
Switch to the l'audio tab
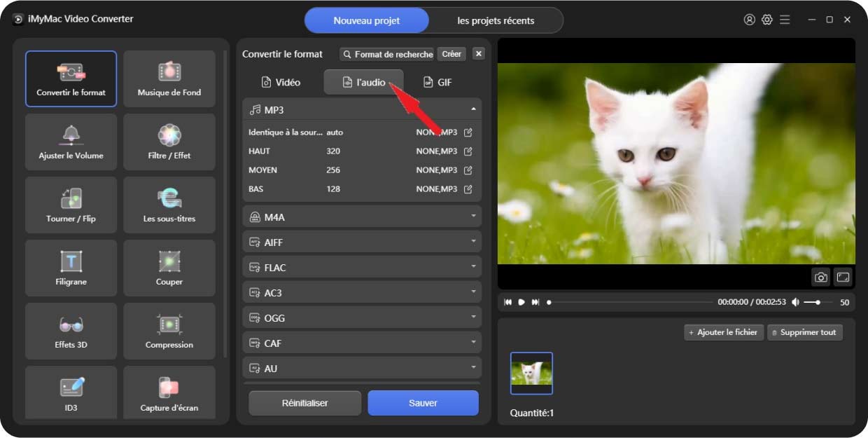coord(363,82)
